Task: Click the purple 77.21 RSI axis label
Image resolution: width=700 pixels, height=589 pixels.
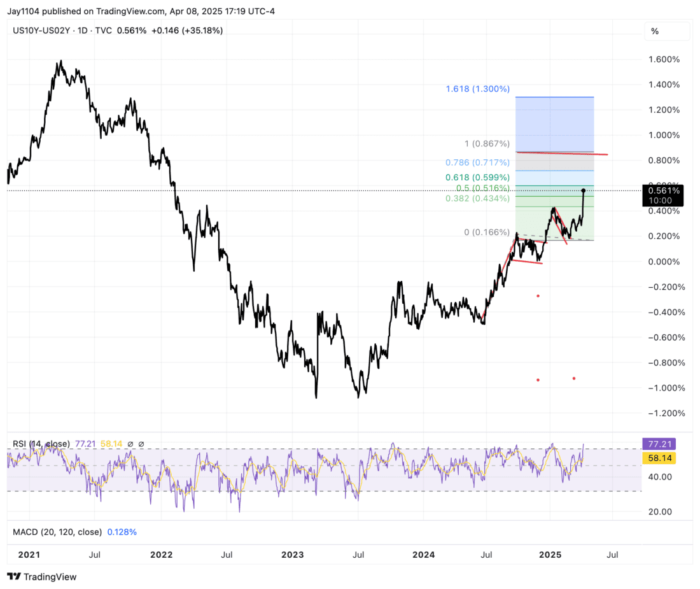Action: tap(659, 444)
